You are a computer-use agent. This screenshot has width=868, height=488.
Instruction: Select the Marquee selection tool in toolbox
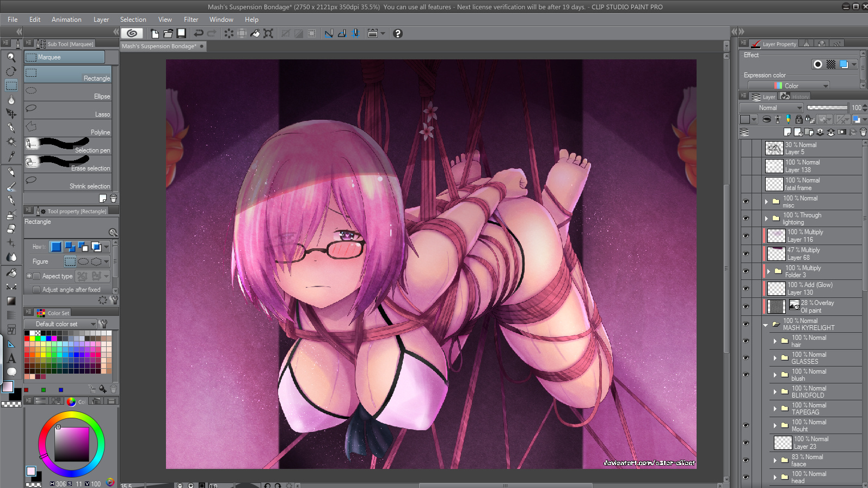tap(11, 86)
